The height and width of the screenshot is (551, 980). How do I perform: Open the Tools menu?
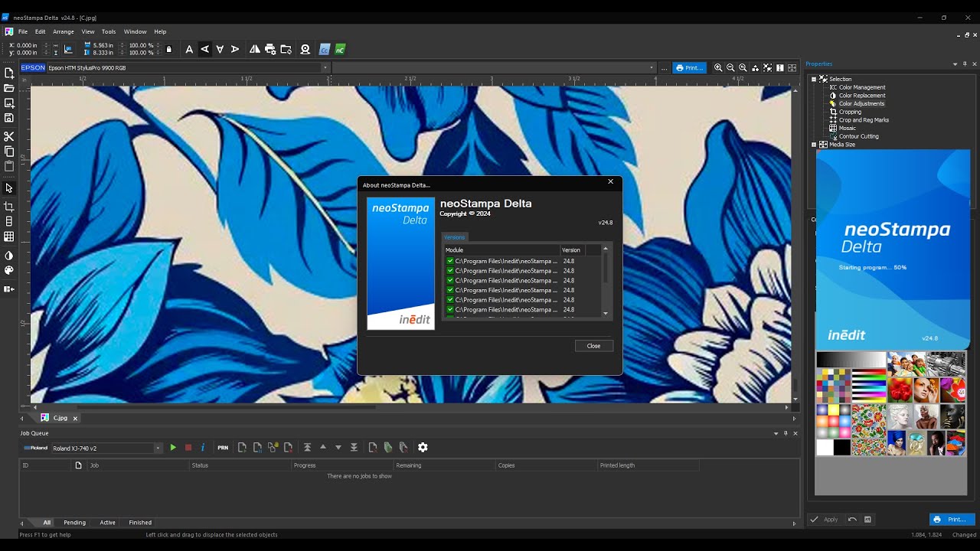(x=109, y=31)
